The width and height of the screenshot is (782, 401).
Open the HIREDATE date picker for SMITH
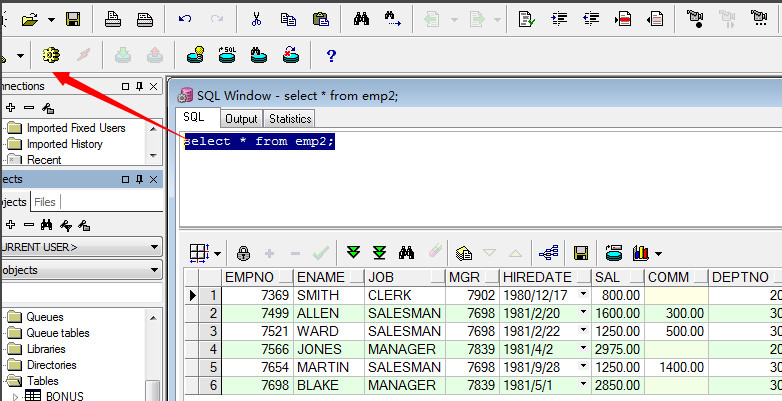pos(583,295)
